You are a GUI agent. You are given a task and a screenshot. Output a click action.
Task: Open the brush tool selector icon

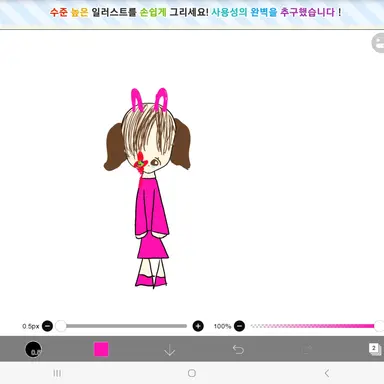pos(33,349)
